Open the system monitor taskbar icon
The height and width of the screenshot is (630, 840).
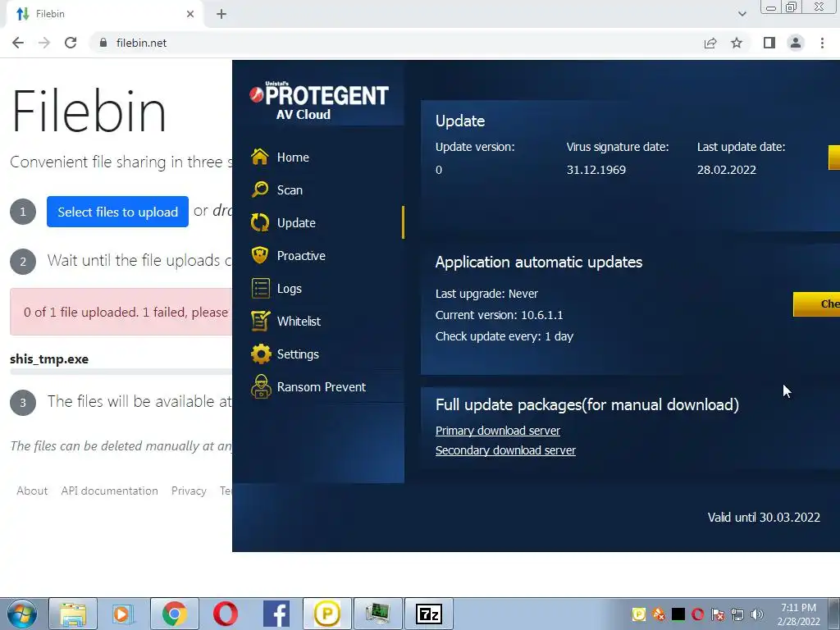(x=377, y=614)
